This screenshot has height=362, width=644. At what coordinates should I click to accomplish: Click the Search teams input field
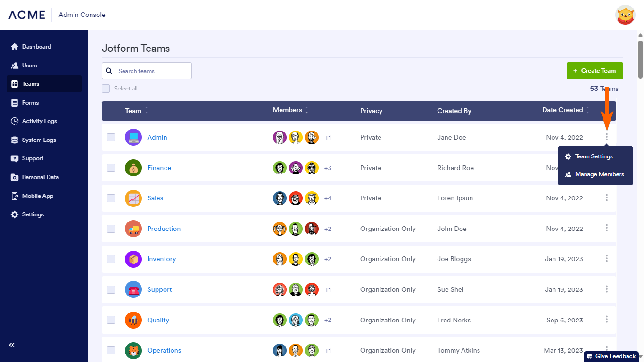(x=147, y=71)
